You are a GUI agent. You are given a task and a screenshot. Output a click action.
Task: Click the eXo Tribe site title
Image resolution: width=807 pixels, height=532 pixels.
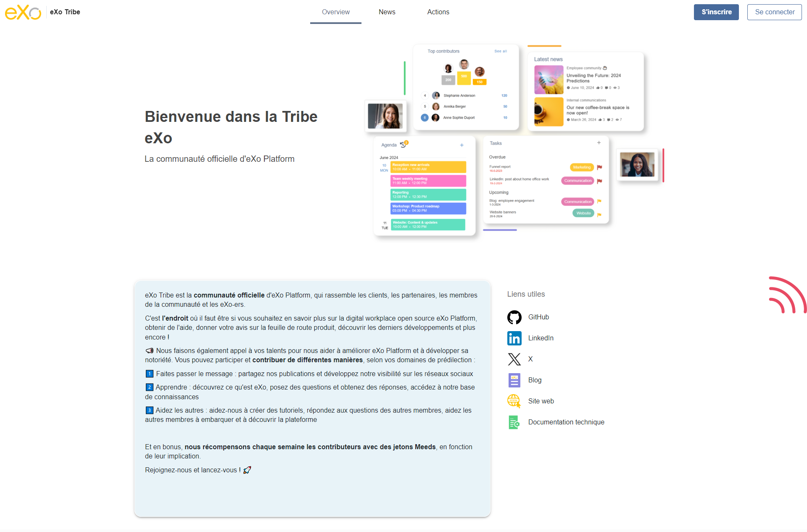(65, 12)
